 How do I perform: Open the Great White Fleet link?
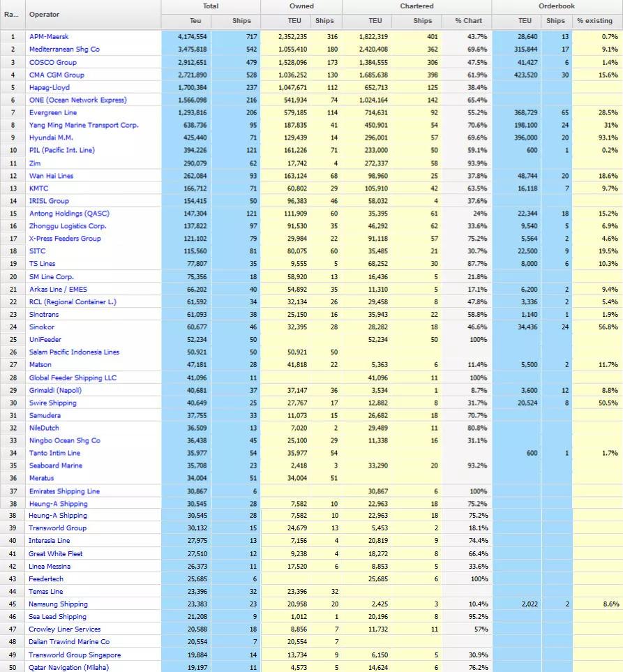[55, 553]
